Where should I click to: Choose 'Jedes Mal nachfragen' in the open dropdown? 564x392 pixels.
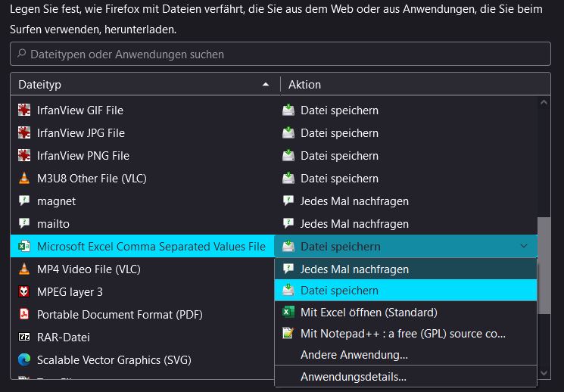pyautogui.click(x=406, y=269)
